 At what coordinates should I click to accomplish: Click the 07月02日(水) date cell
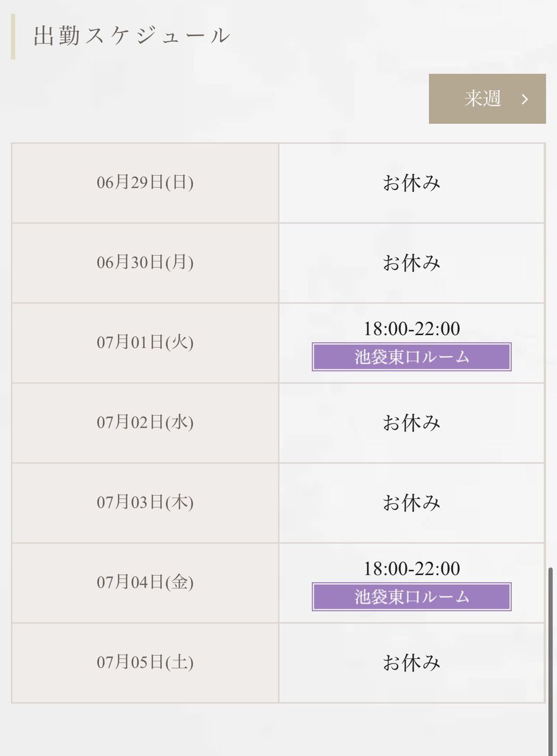145,423
